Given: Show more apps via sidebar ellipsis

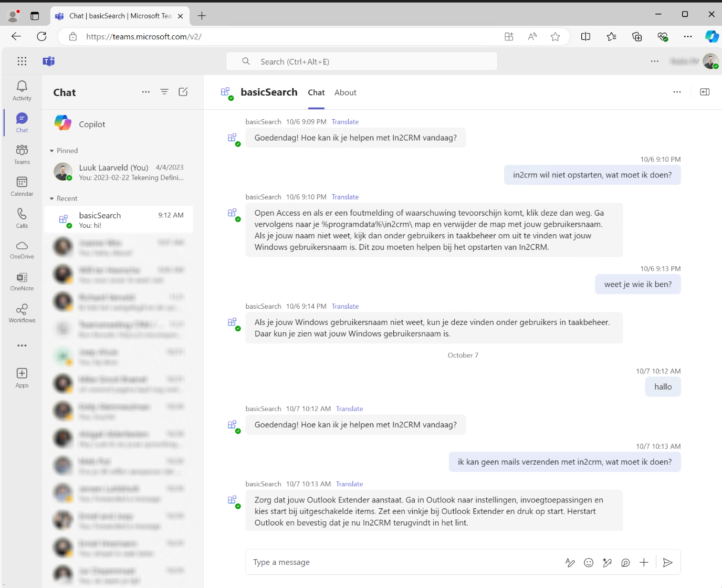Looking at the screenshot, I should (x=22, y=345).
